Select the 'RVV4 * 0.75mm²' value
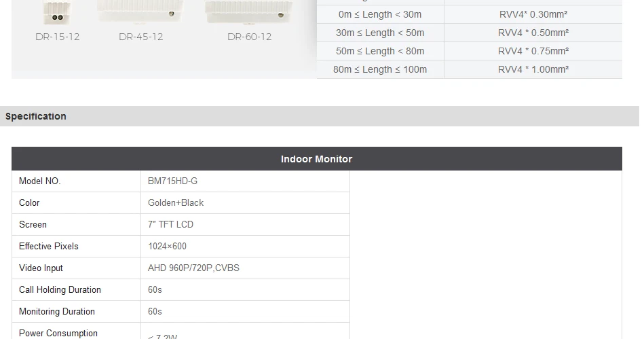The width and height of the screenshot is (644, 339). point(533,51)
